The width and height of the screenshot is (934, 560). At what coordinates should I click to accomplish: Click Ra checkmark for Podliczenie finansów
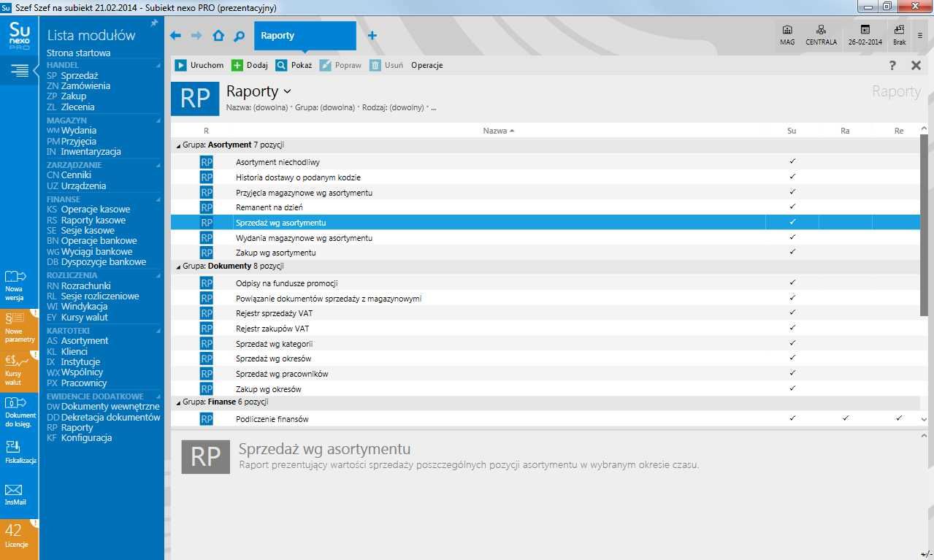coord(846,418)
